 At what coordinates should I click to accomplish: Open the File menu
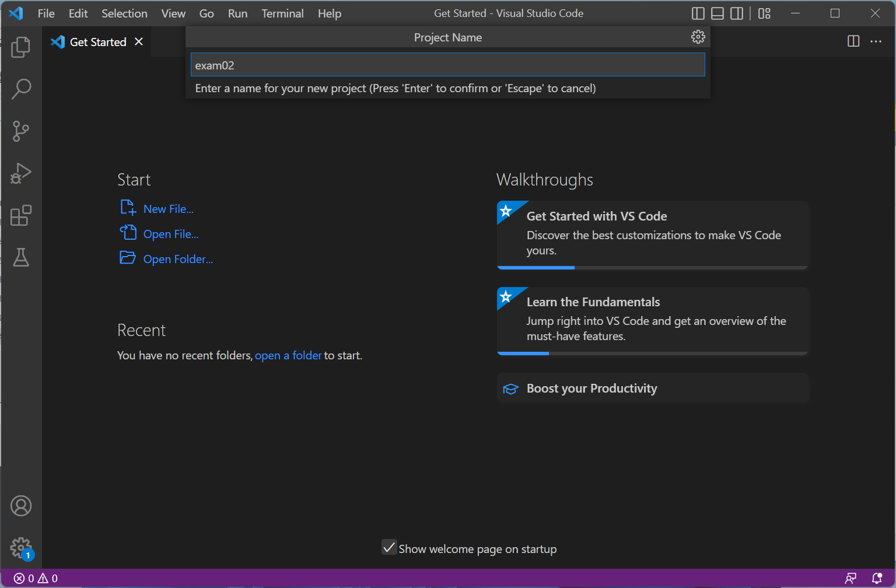[x=46, y=13]
